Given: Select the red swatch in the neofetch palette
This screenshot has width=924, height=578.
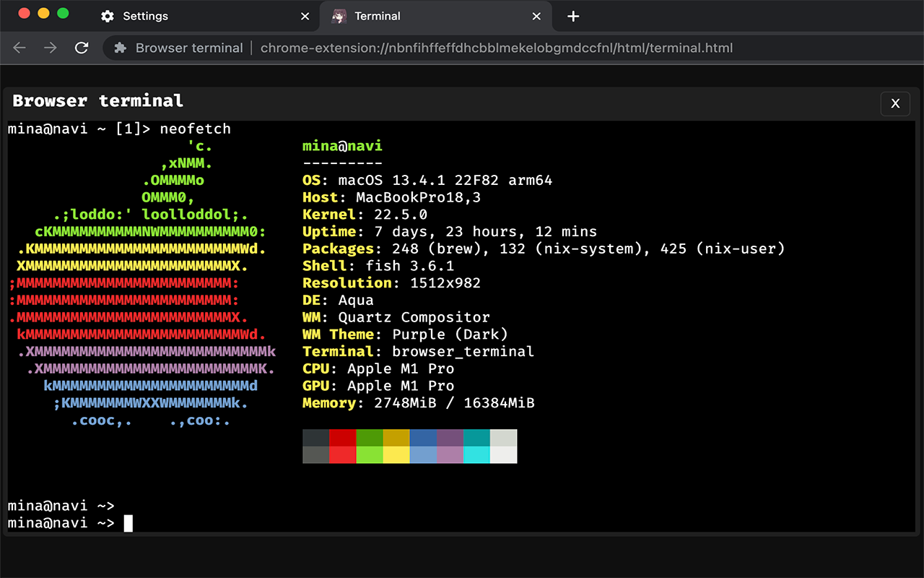Looking at the screenshot, I should pos(342,446).
